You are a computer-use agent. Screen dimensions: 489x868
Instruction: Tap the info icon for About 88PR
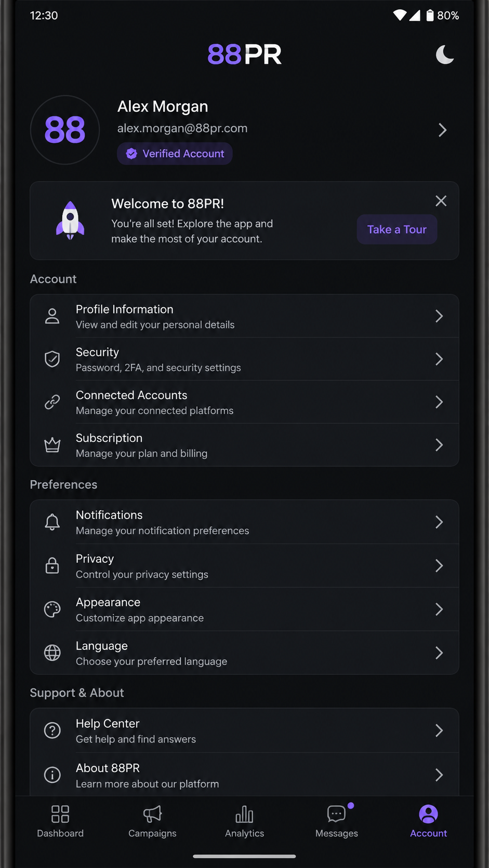(x=52, y=775)
